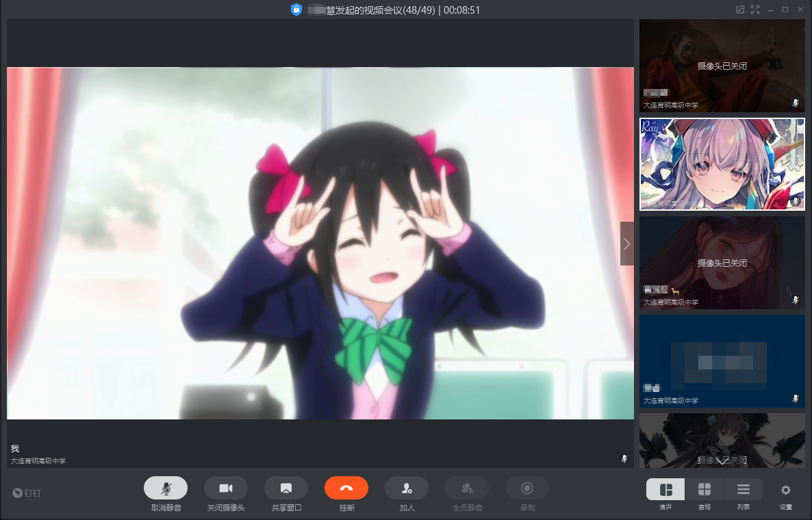Click the 取消静音 unmute microphone button
This screenshot has width=812, height=520.
click(x=166, y=488)
